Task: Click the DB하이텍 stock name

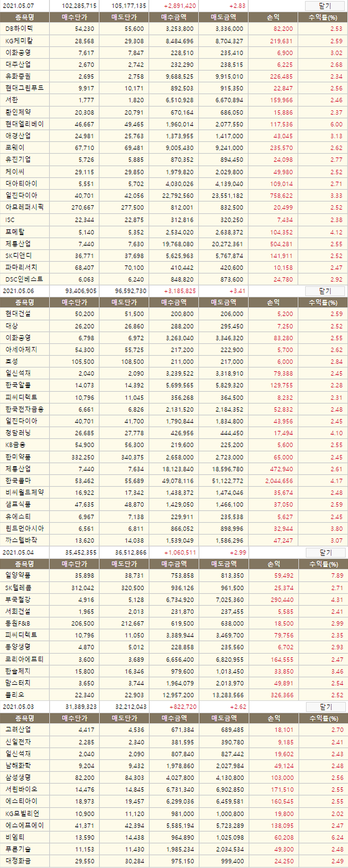Action: pos(19,29)
